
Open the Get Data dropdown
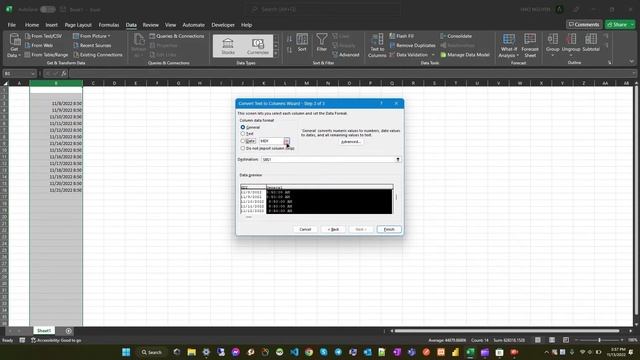click(x=14, y=46)
